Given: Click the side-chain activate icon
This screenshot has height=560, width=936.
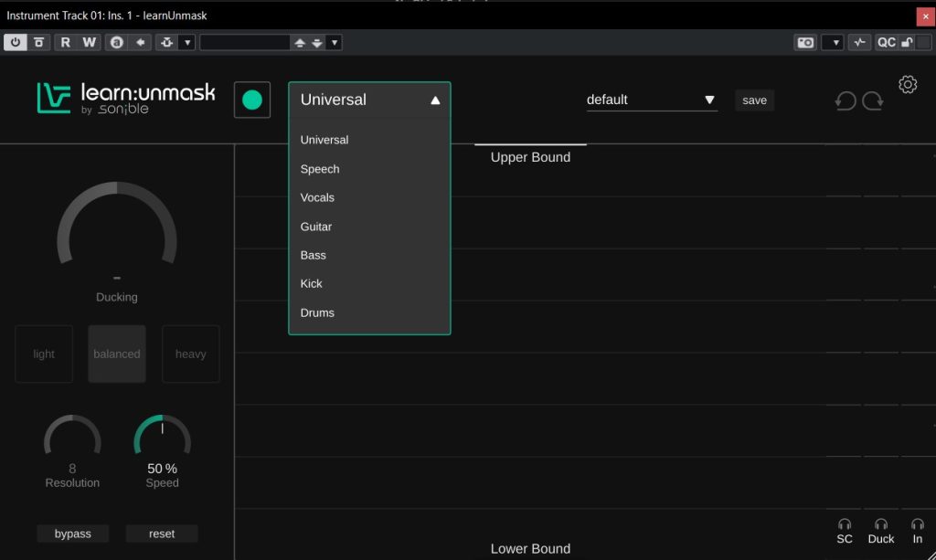Looking at the screenshot, I should [x=167, y=42].
